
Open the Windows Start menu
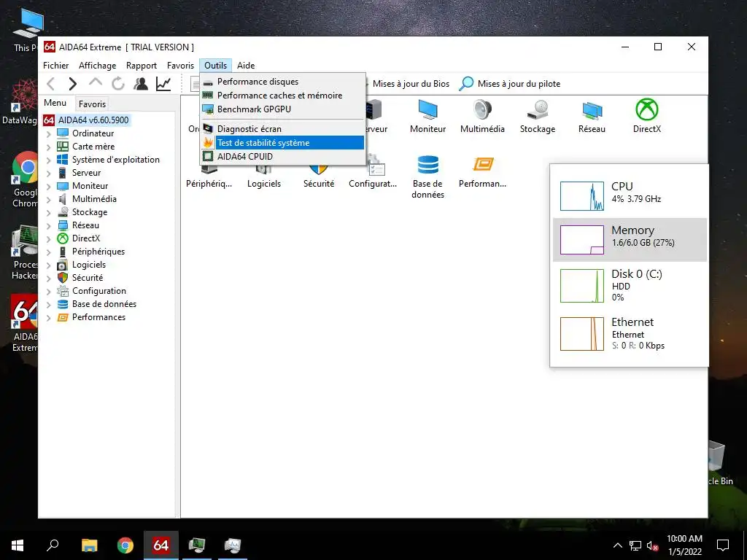(18, 545)
